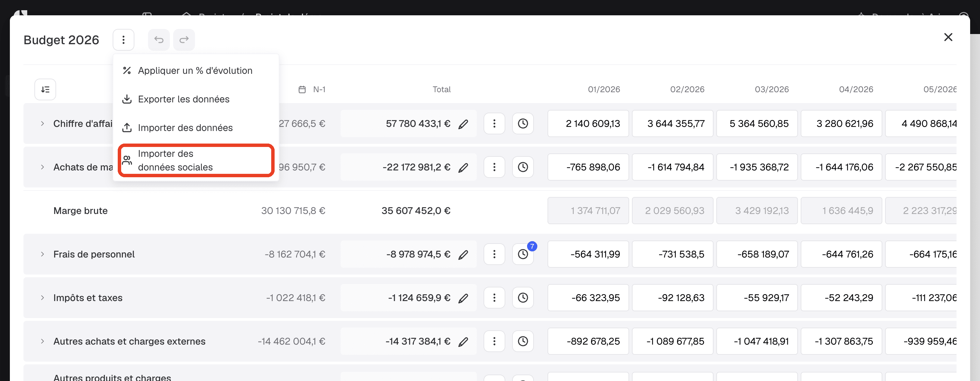
Task: Open three-dot menu for Frais de personnel
Action: (494, 254)
